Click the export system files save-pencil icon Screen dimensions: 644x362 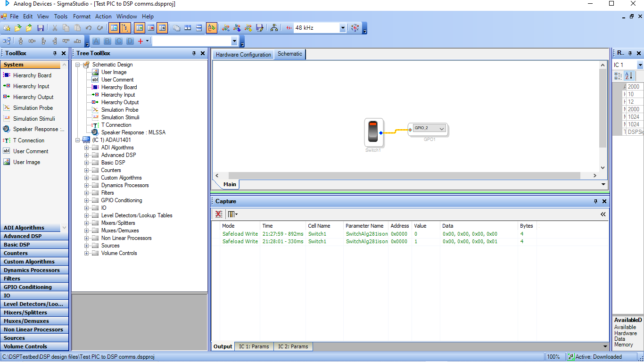pos(260,28)
